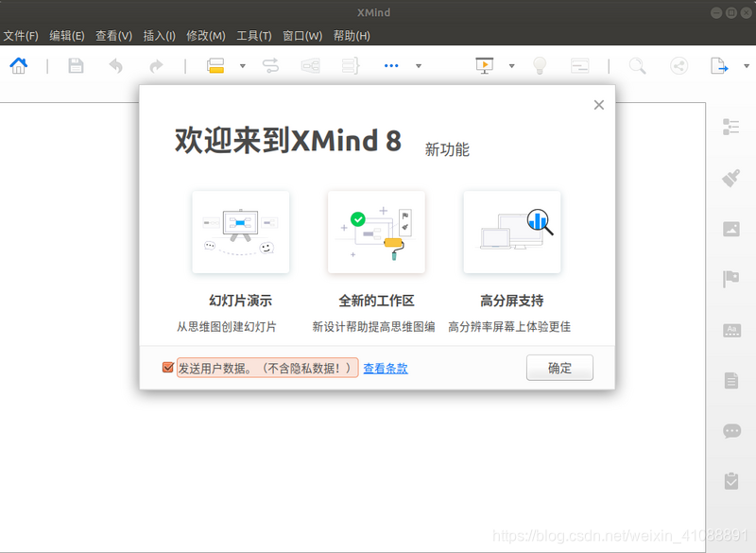
Task: Click the 高分屏支持 heading text
Action: (512, 301)
